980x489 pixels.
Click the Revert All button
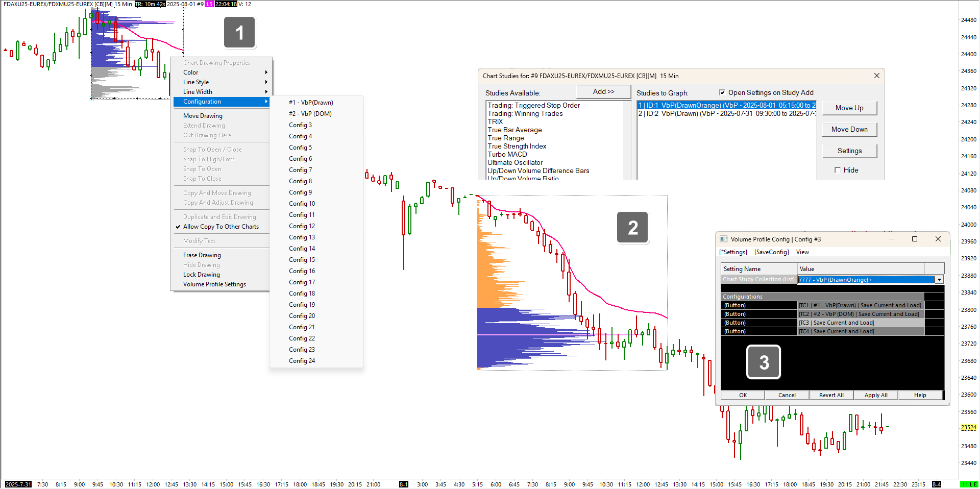tap(831, 395)
